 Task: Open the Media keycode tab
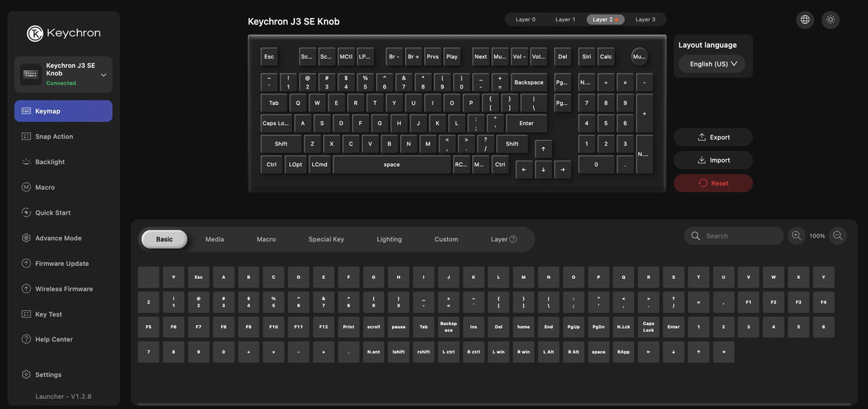click(215, 239)
